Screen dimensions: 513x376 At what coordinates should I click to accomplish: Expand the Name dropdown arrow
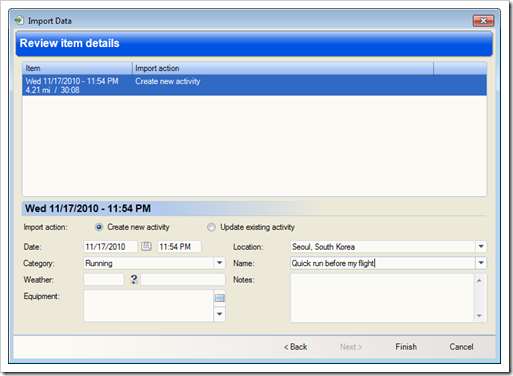[481, 263]
